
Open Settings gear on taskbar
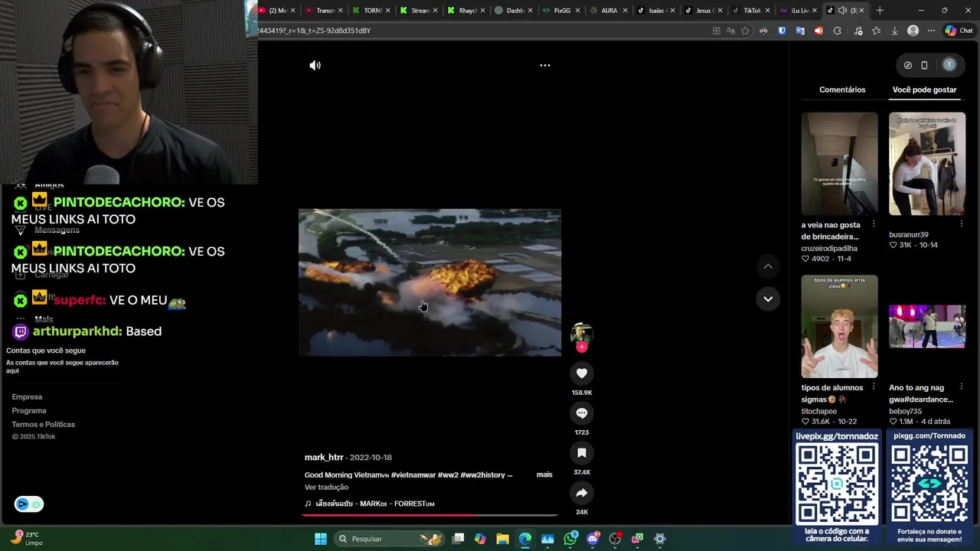point(660,539)
